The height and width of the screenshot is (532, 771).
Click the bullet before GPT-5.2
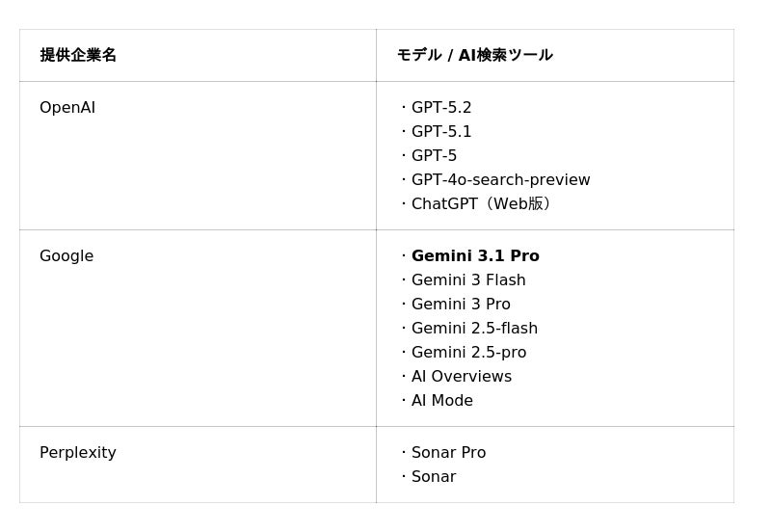[x=404, y=108]
